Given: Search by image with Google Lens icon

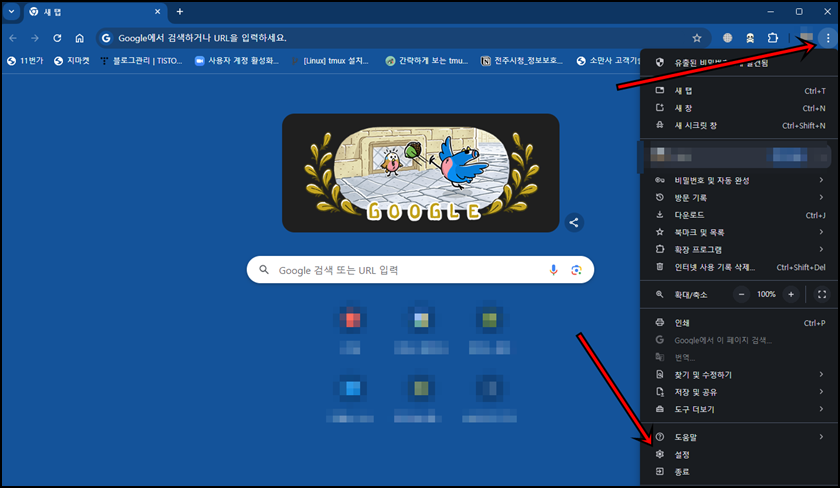Looking at the screenshot, I should 576,270.
